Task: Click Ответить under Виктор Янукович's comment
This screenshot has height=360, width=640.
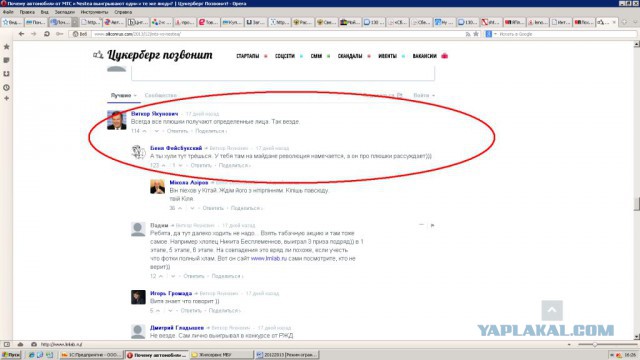Action: (x=177, y=131)
